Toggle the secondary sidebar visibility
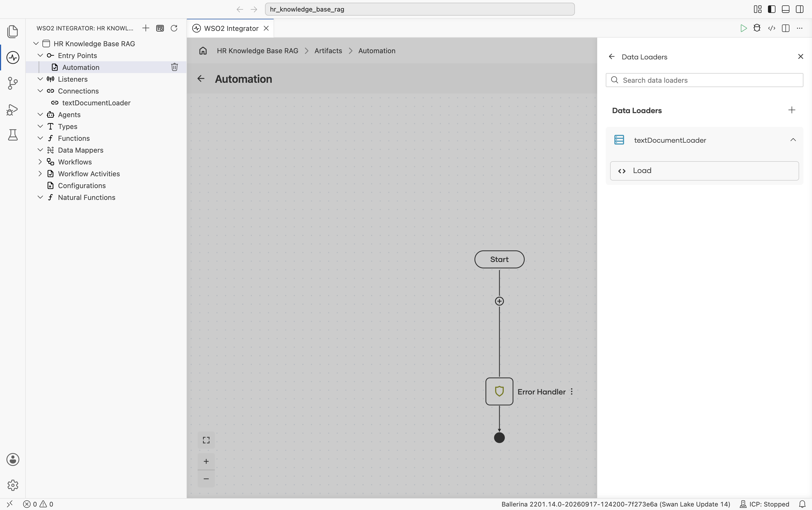This screenshot has width=812, height=510. coord(799,9)
